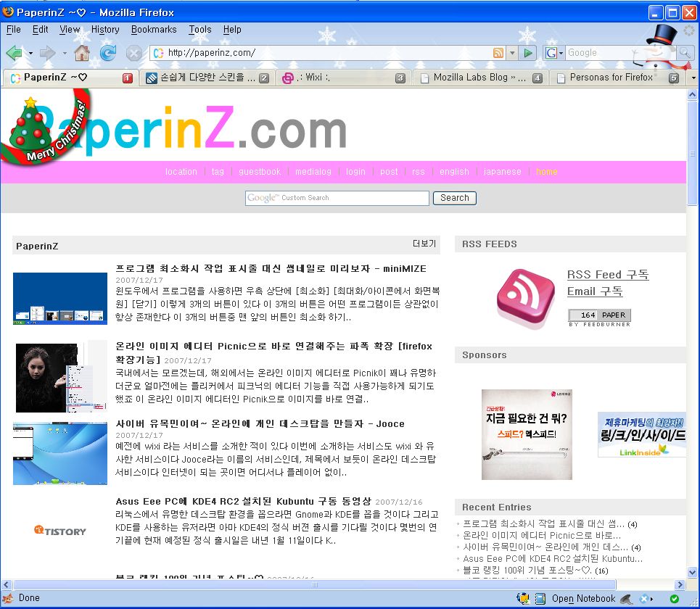Reload the page with the refresh icon

coord(107,53)
